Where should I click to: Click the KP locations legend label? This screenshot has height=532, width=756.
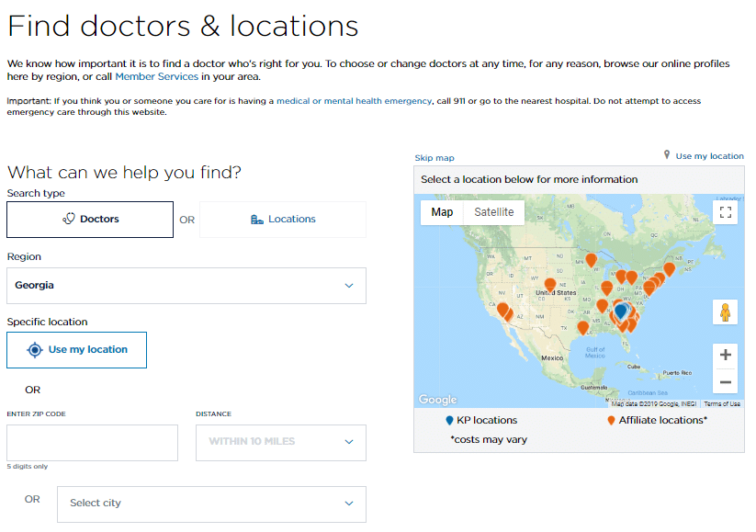(487, 420)
